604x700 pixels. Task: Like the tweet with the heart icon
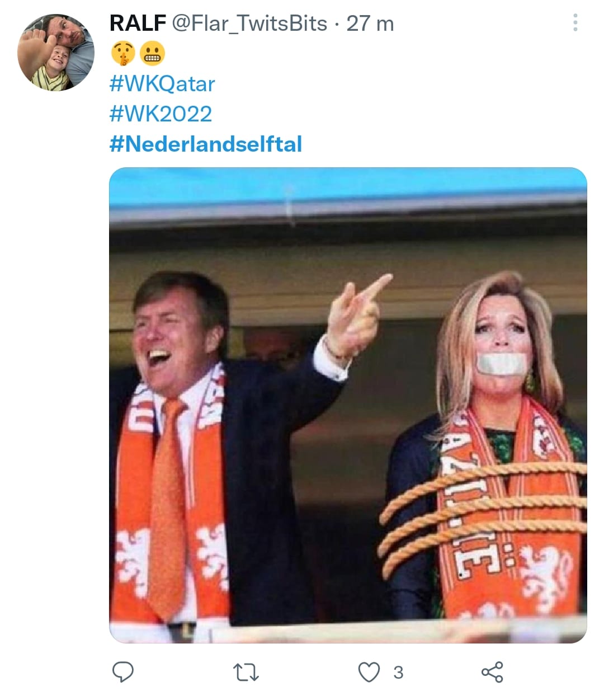tap(369, 672)
